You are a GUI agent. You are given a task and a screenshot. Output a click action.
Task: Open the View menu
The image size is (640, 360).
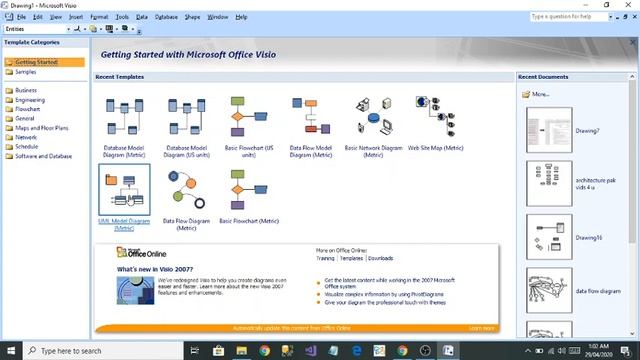(x=56, y=17)
